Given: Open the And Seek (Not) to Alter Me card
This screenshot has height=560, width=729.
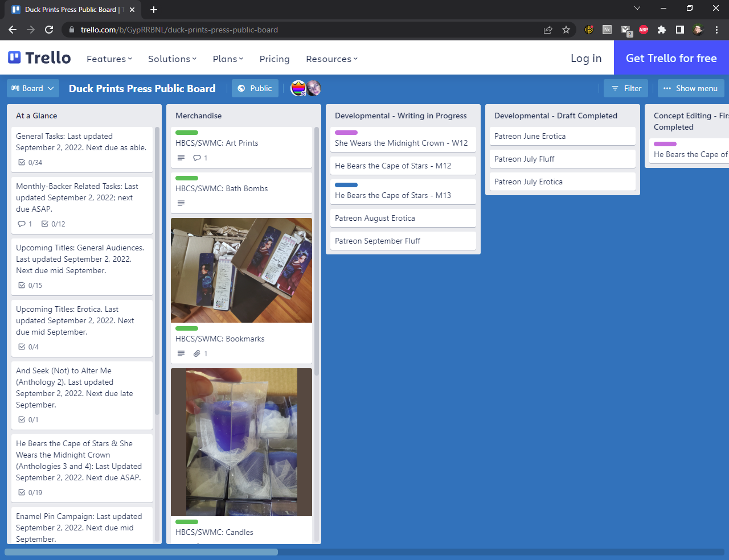Looking at the screenshot, I should click(x=82, y=395).
